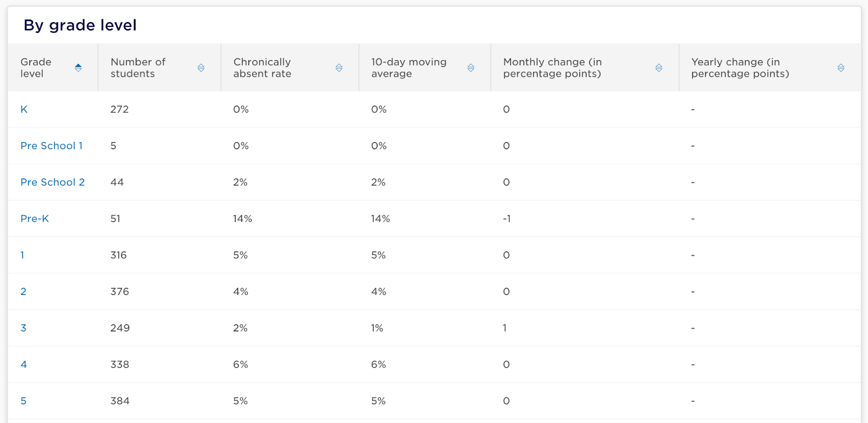Click the Grade level column header
Image resolution: width=868 pixels, height=423 pixels.
(53, 68)
